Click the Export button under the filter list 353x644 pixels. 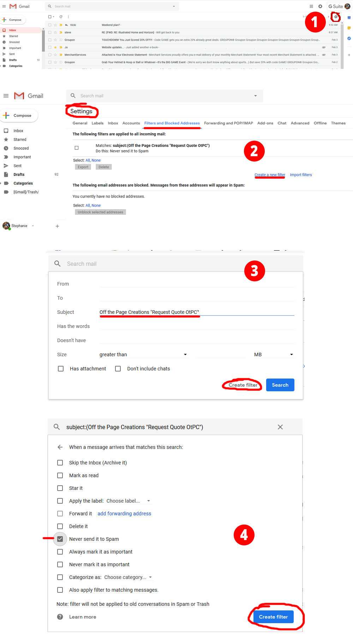[x=83, y=167]
